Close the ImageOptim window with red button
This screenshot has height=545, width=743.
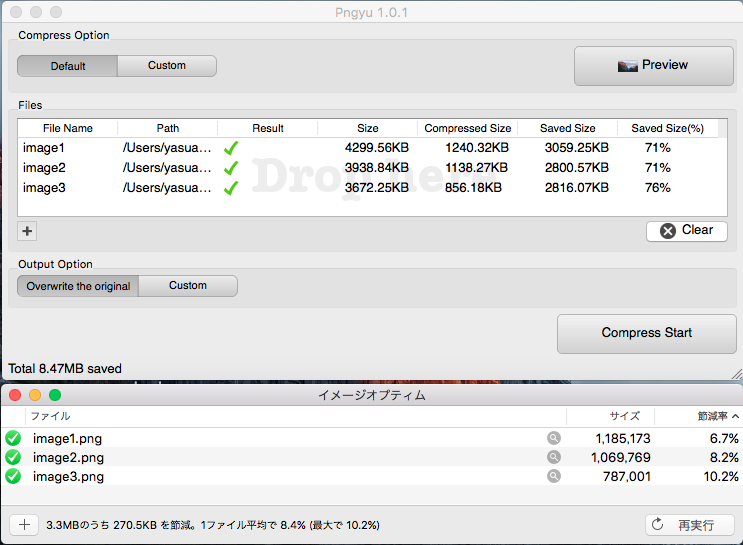tap(15, 395)
